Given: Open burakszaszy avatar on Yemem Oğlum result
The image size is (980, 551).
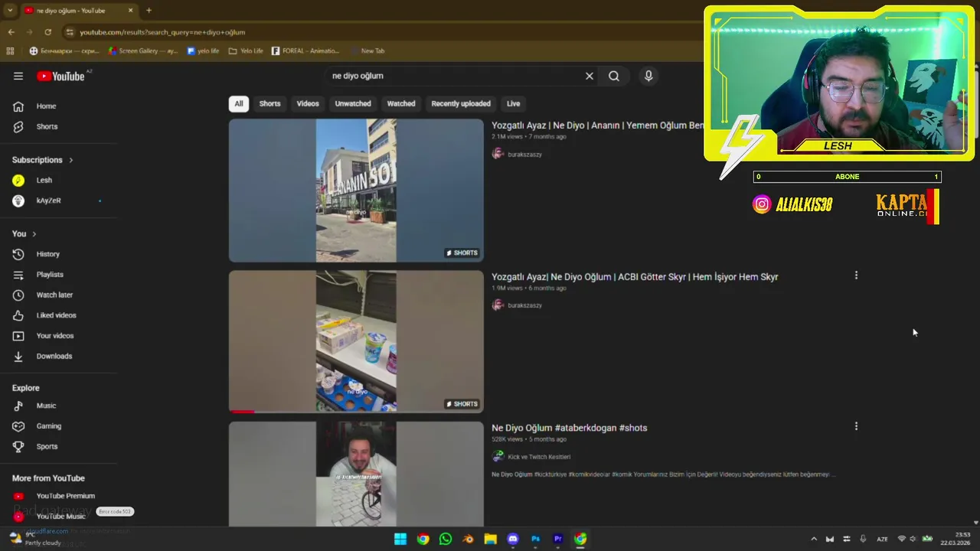Looking at the screenshot, I should pos(498,154).
